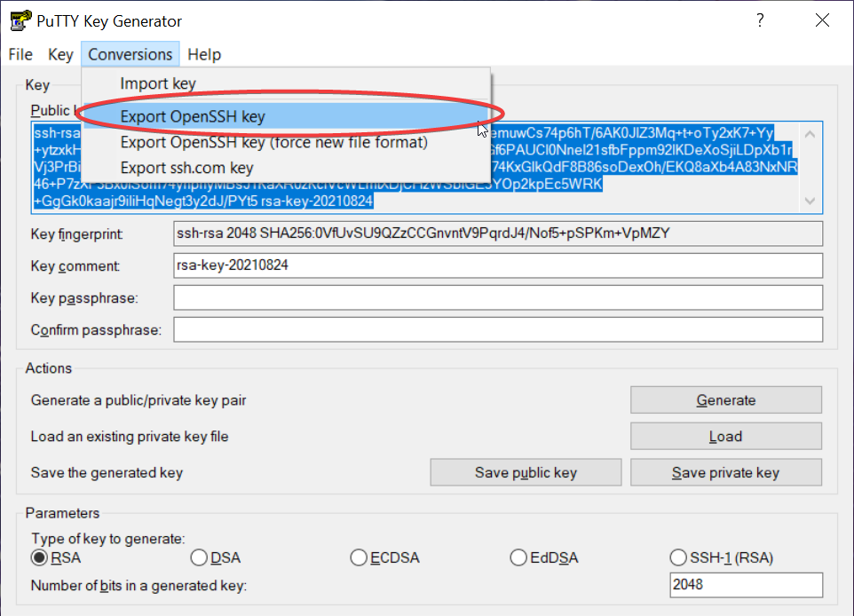
Task: Click the Key passphrase field
Action: pyautogui.click(x=498, y=298)
